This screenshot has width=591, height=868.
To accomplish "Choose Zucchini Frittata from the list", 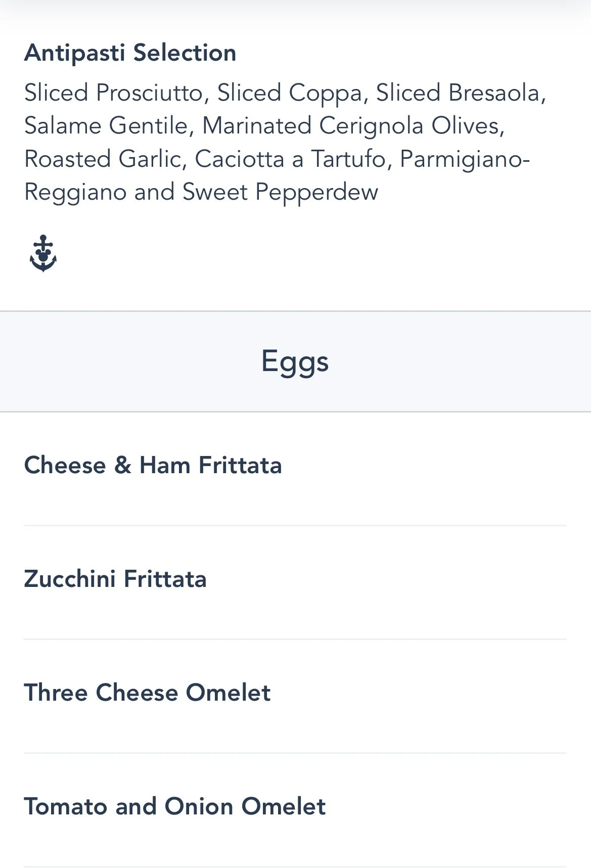I will [x=115, y=579].
